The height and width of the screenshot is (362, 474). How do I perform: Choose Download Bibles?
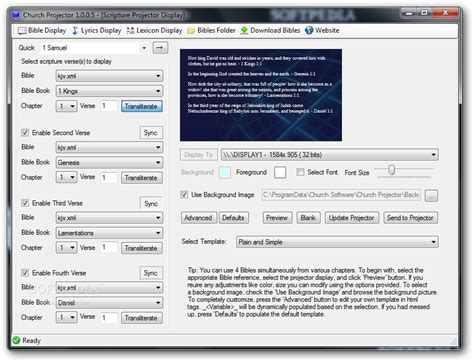(x=275, y=30)
